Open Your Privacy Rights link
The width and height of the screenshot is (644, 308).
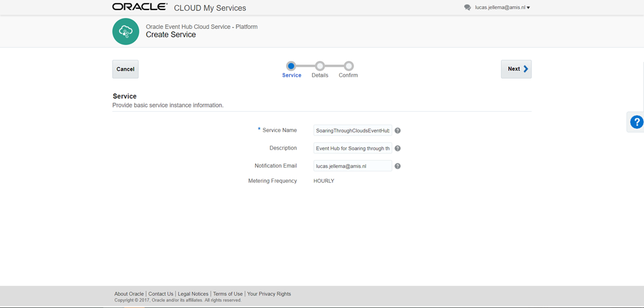pyautogui.click(x=269, y=294)
